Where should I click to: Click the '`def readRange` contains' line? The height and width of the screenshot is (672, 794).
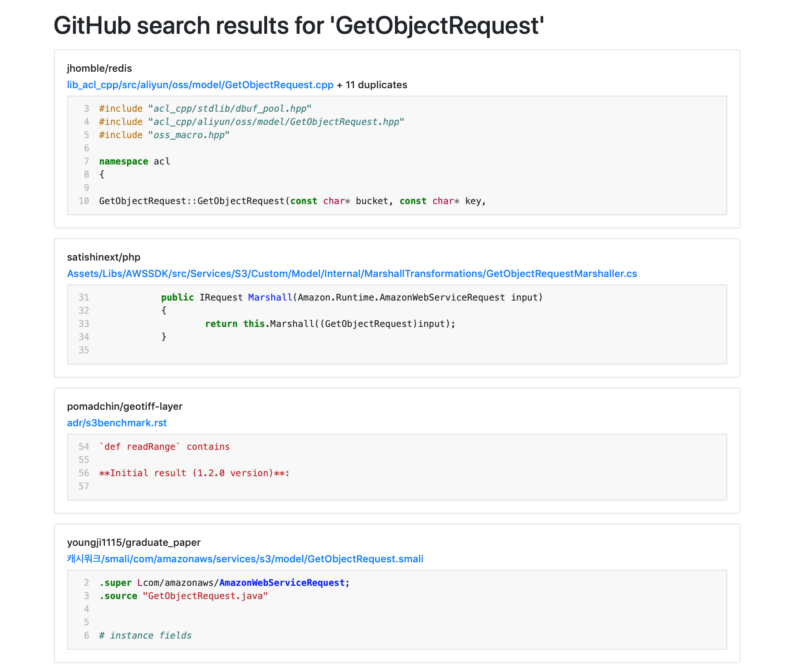pos(164,447)
